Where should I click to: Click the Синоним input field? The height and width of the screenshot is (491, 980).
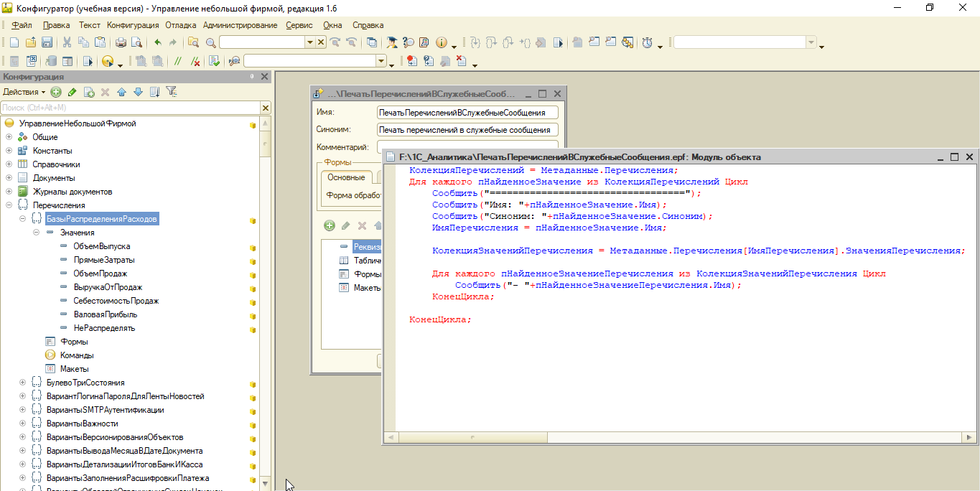click(467, 130)
